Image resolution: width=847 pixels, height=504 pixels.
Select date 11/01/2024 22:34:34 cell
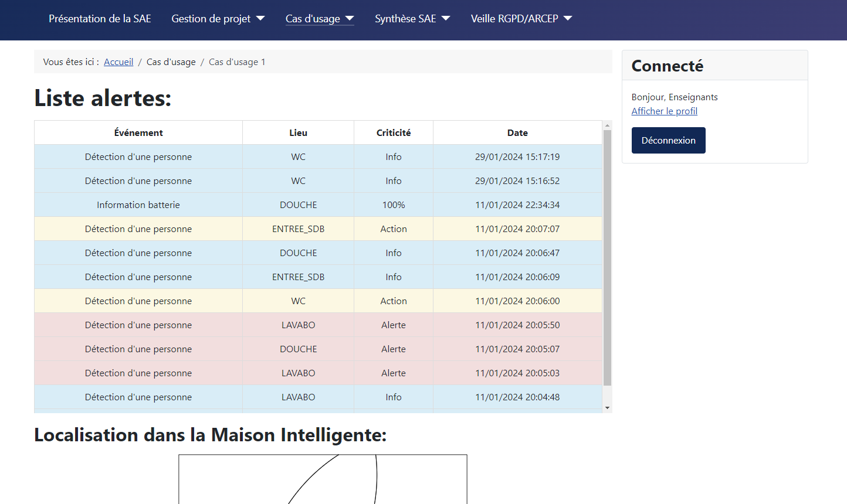(517, 205)
